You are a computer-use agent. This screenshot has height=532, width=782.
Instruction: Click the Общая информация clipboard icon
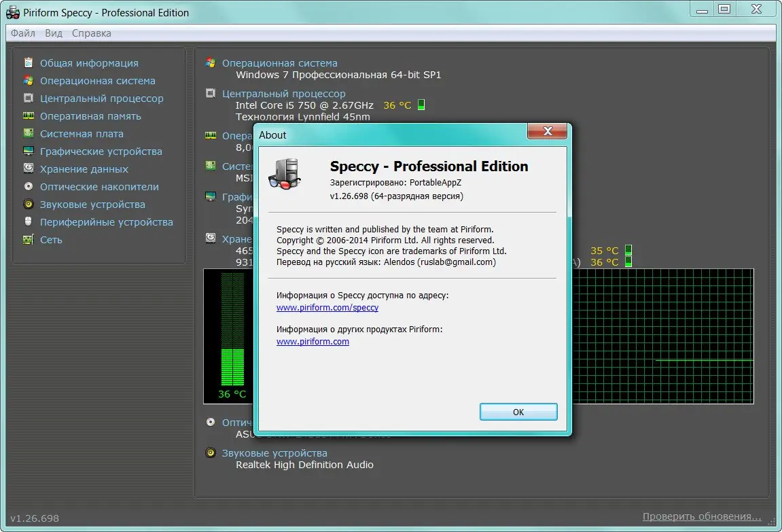pos(29,63)
